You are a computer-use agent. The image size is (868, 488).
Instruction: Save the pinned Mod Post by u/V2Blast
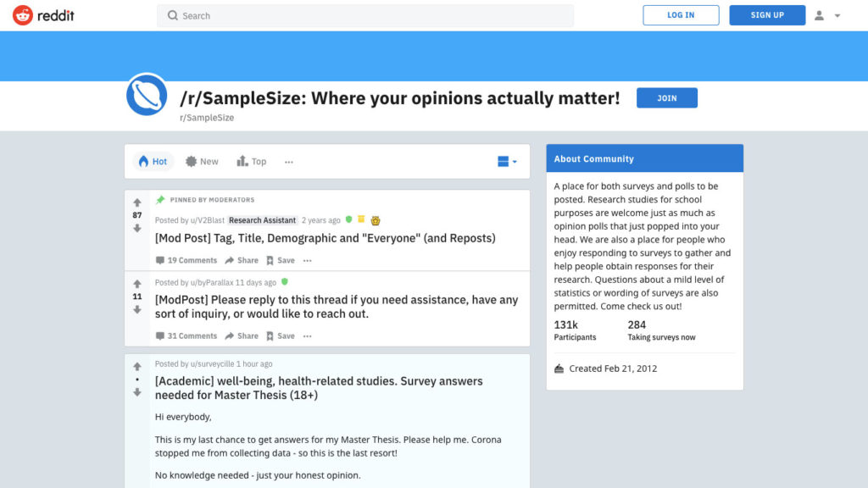[x=281, y=260]
